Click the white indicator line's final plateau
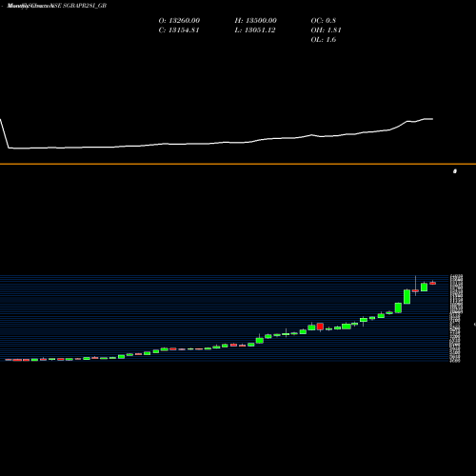The height and width of the screenshot is (476, 476). (428, 119)
